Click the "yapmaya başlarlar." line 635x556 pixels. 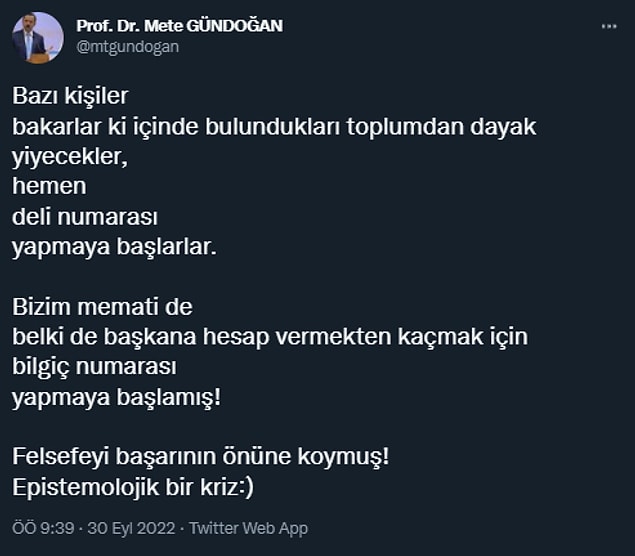114,247
